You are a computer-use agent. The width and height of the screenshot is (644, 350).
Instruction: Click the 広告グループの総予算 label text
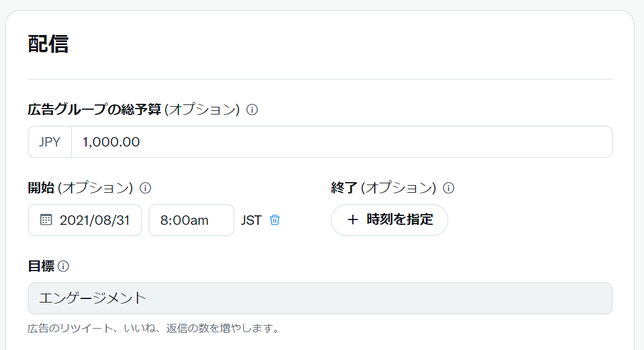pos(94,110)
